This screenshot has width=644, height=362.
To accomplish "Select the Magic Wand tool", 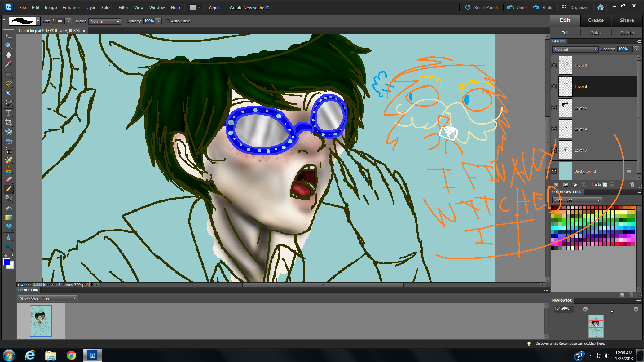I will click(x=9, y=94).
